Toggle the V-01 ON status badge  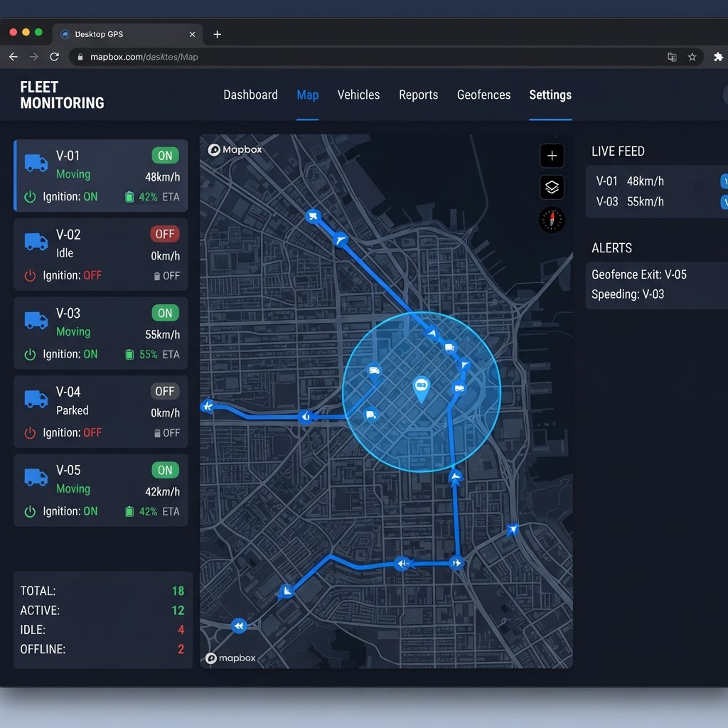coord(165,156)
